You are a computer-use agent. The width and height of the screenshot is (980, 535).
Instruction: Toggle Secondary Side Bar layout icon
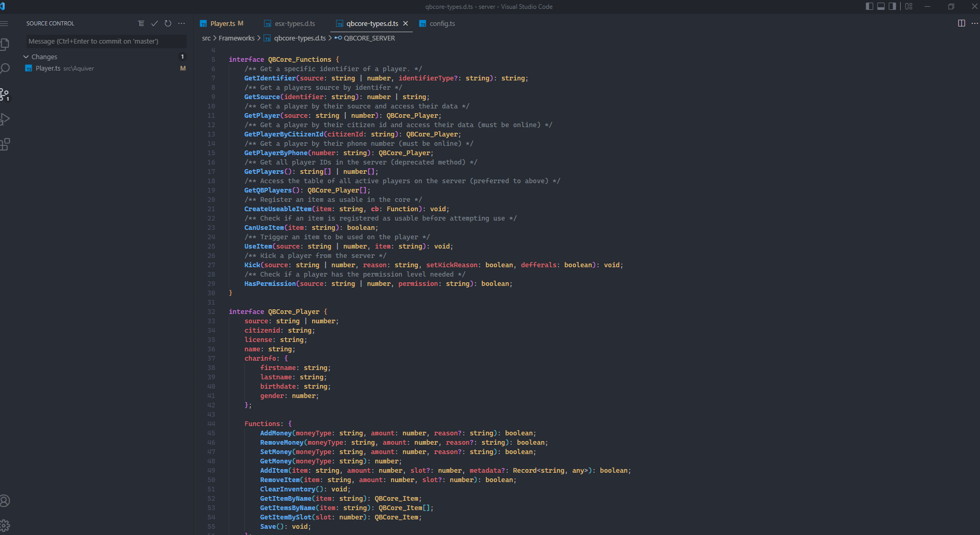pyautogui.click(x=892, y=6)
